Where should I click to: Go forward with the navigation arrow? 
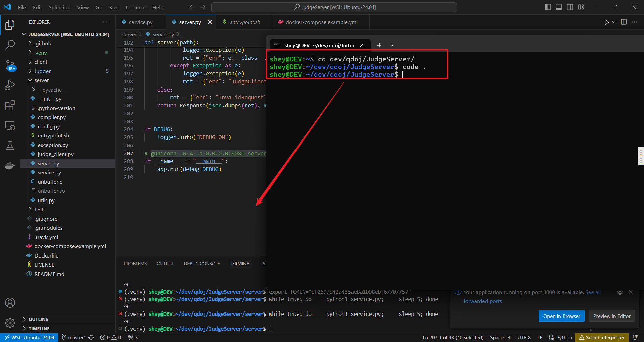click(x=203, y=7)
